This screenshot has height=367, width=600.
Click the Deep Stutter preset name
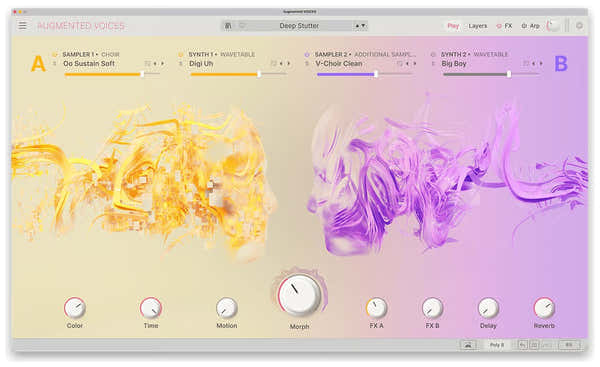299,26
